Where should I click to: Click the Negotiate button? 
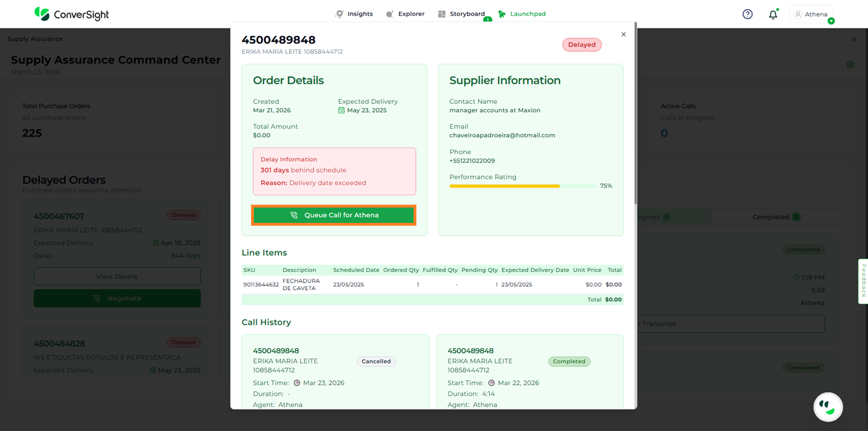(117, 298)
